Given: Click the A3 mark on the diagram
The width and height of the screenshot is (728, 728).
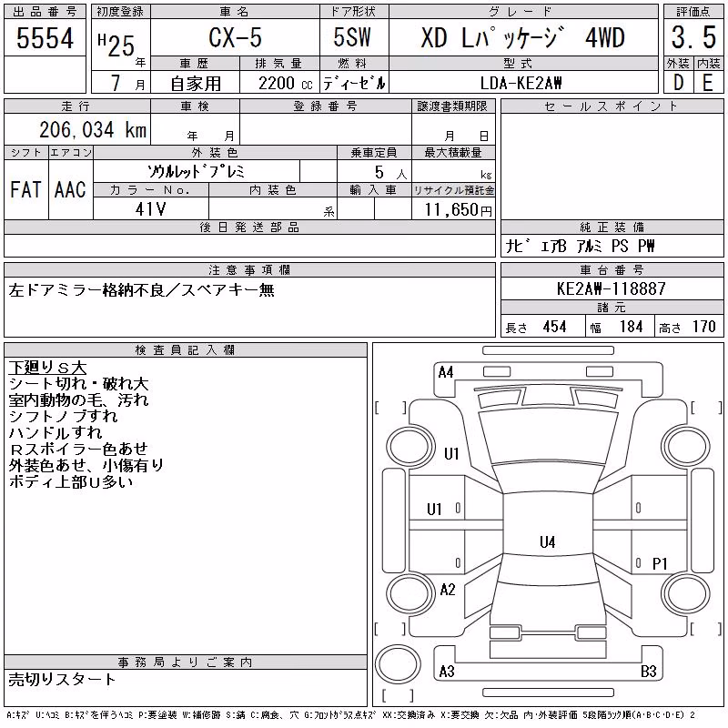Looking at the screenshot, I should click(x=447, y=671).
